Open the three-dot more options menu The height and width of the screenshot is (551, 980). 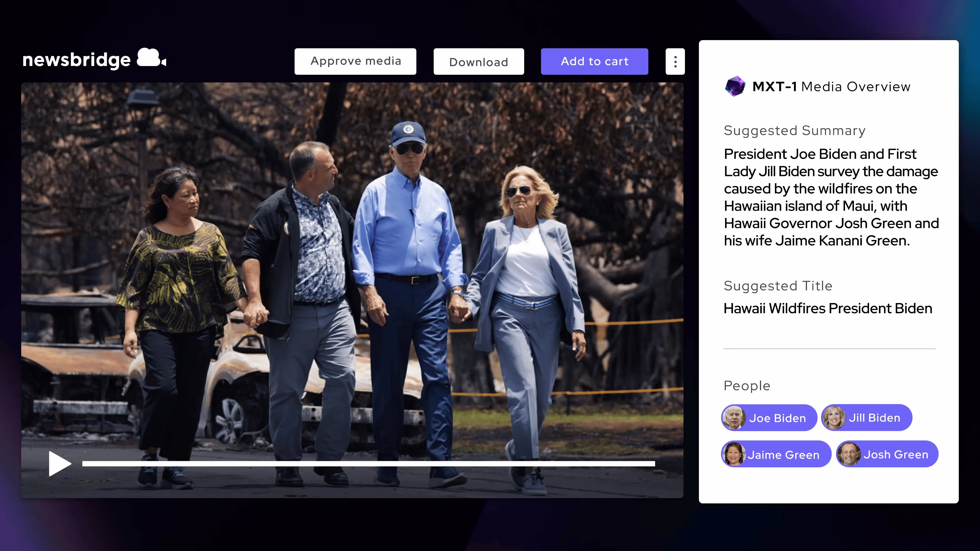point(675,61)
